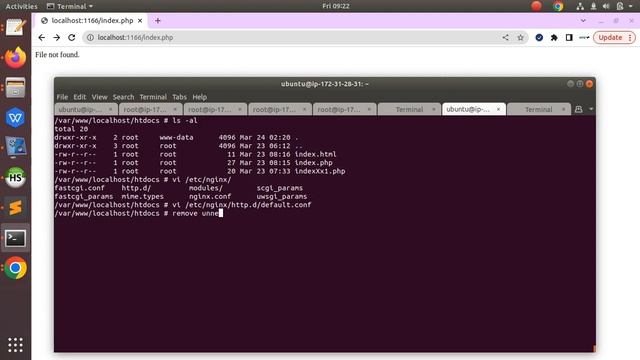The height and width of the screenshot is (360, 640).
Task: Switch to the sixth tab labeled Terminal
Action: (409, 109)
